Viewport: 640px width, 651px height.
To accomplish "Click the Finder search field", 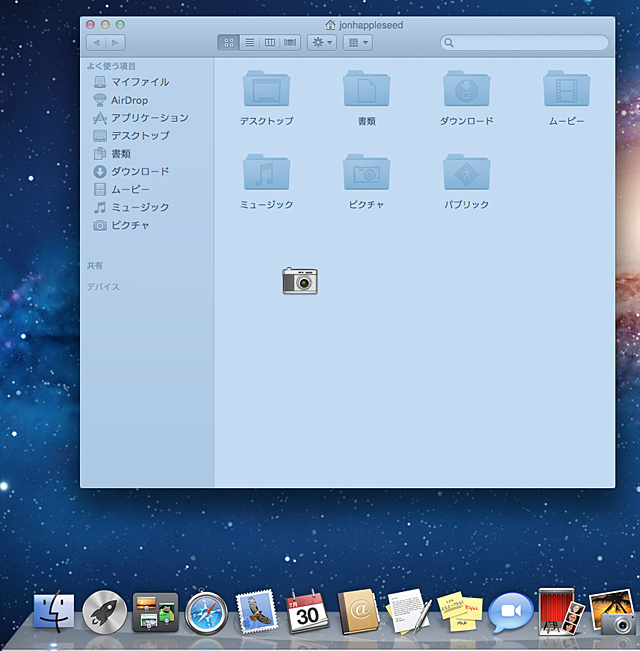I will pyautogui.click(x=525, y=43).
